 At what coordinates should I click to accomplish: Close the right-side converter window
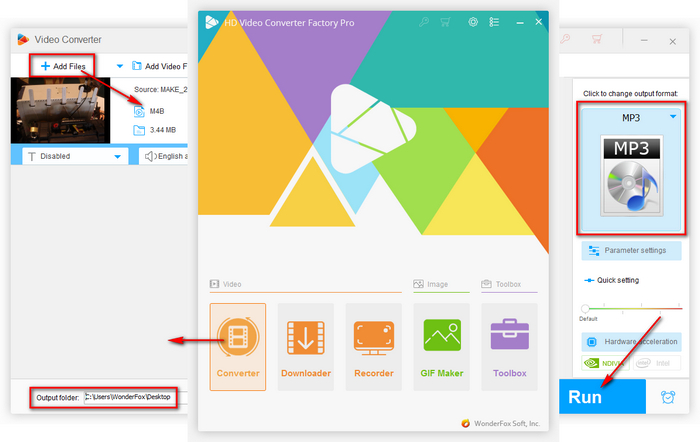click(x=672, y=42)
